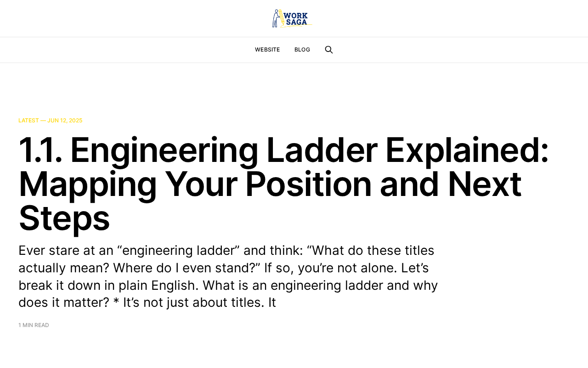The image size is (588, 368).
Task: Click "Mapping Your Position and Next" headline line
Action: [270, 184]
